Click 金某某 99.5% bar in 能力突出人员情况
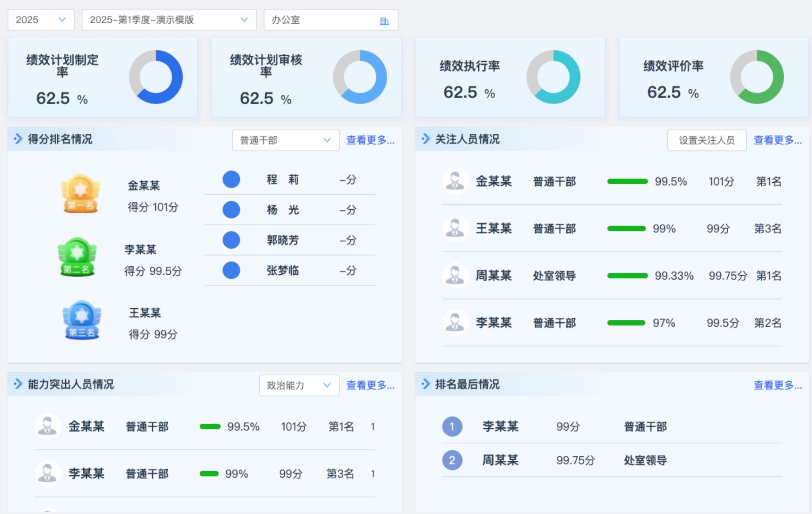812x514 pixels. pyautogui.click(x=210, y=427)
